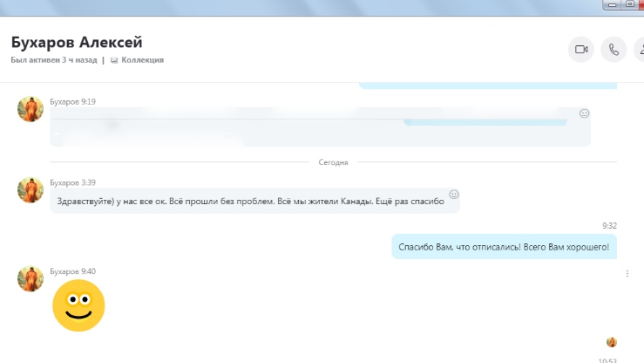The height and width of the screenshot is (363, 644).
Task: Start a video call with Бухаров Алексей
Action: click(x=580, y=50)
